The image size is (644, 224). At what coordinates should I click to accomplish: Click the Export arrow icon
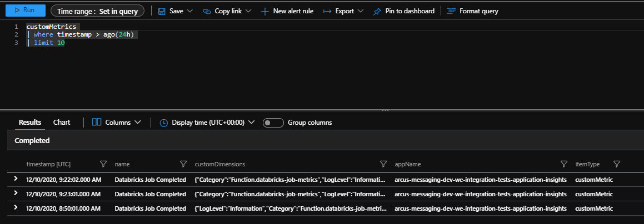coord(327,11)
